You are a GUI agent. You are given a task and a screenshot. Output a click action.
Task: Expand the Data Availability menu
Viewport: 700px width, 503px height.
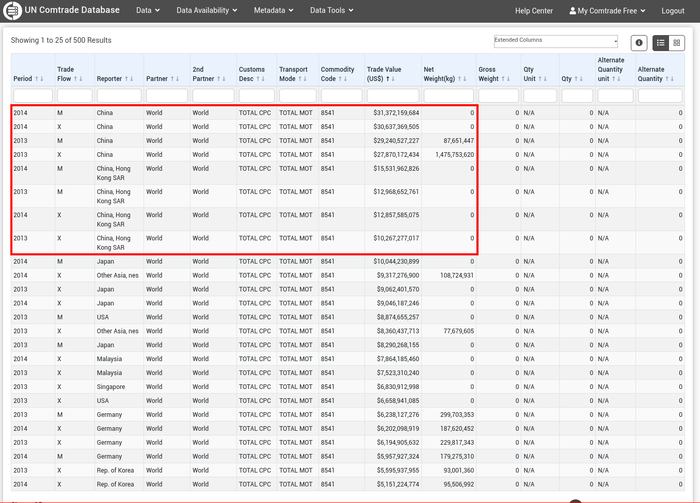[x=207, y=11]
